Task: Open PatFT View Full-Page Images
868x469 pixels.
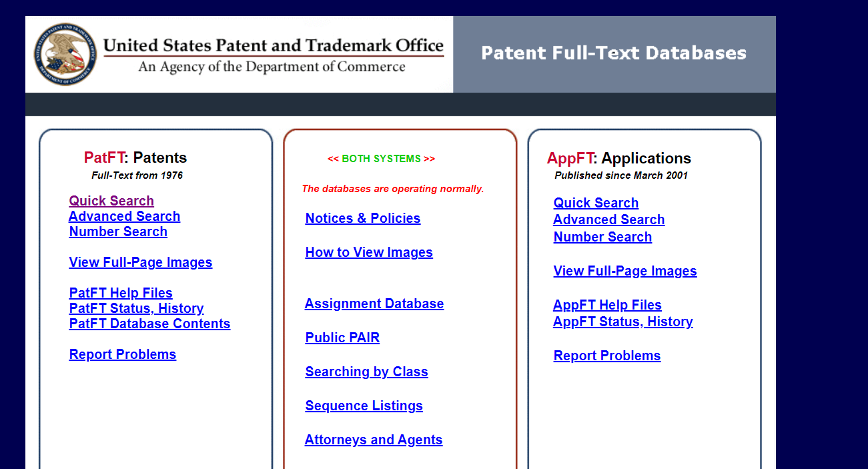Action: tap(141, 262)
